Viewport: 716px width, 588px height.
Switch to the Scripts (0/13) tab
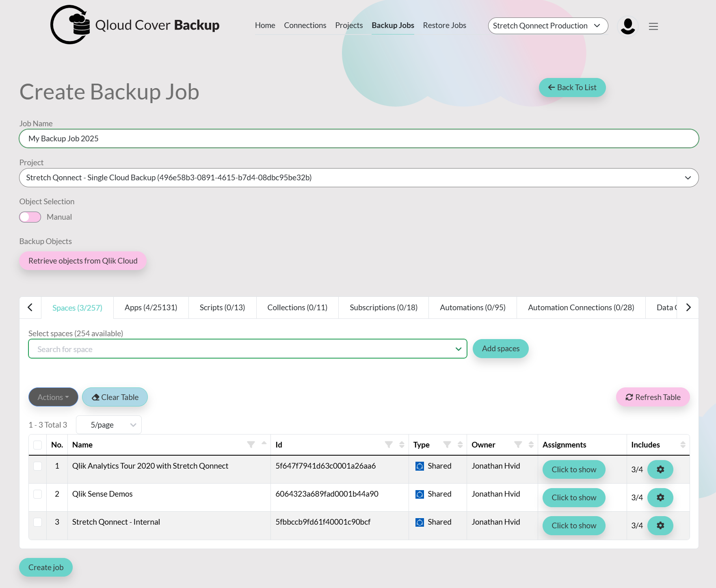[x=222, y=307]
